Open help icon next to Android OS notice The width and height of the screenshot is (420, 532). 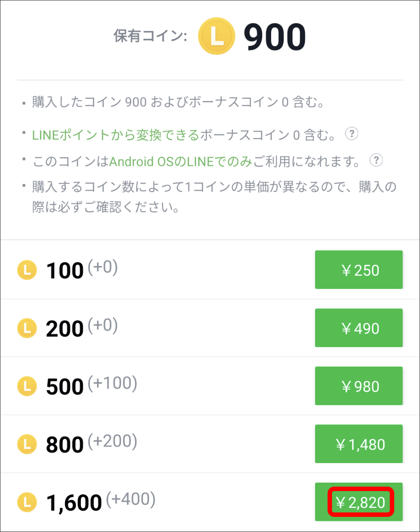coord(376,160)
